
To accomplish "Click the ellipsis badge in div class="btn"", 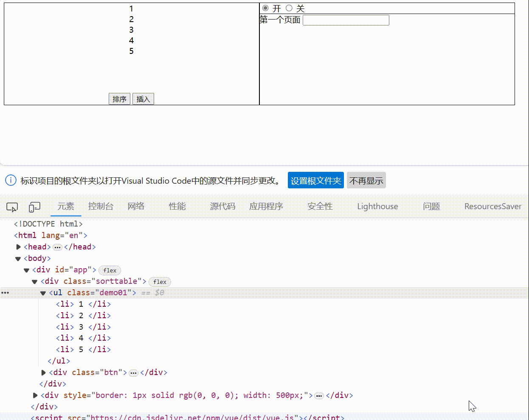I will click(x=133, y=373).
